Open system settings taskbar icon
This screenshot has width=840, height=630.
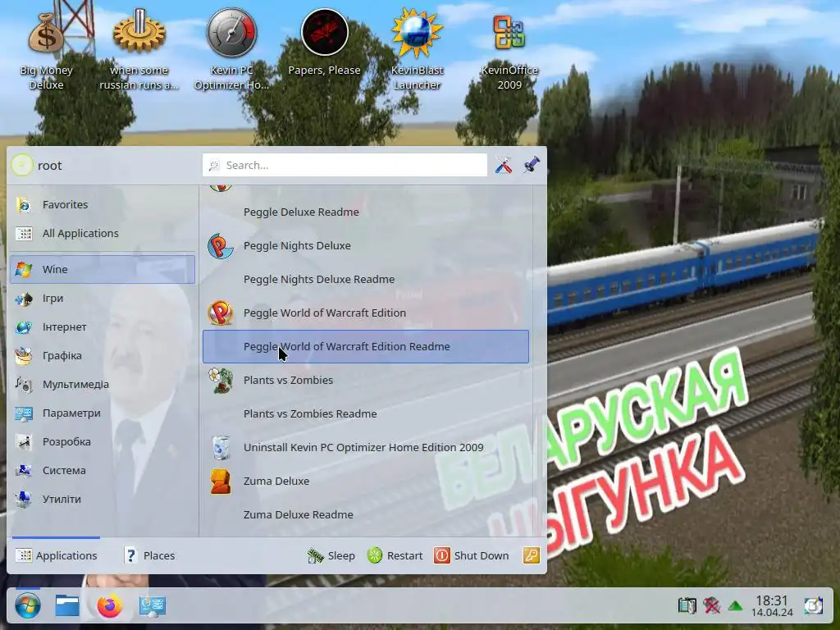[152, 606]
